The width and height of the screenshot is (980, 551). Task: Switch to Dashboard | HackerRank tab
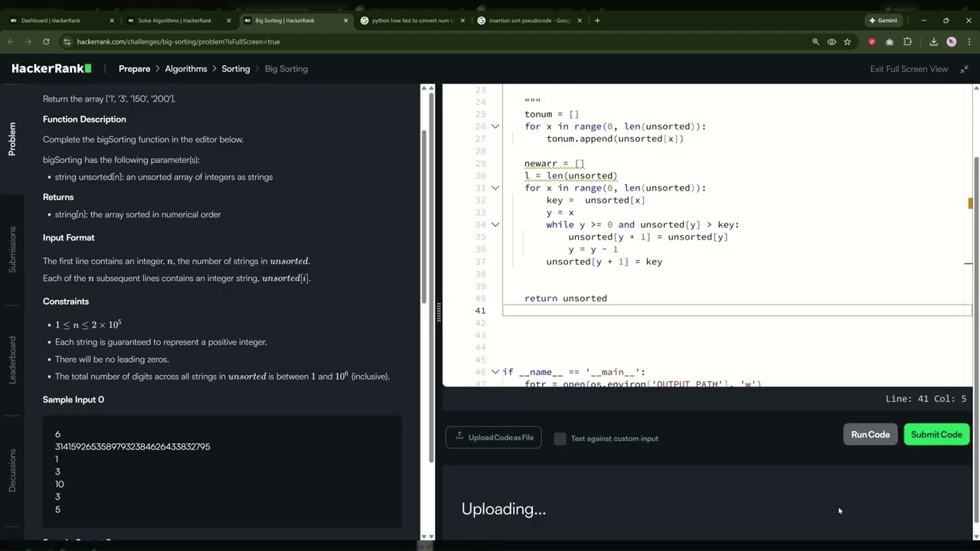(x=61, y=21)
